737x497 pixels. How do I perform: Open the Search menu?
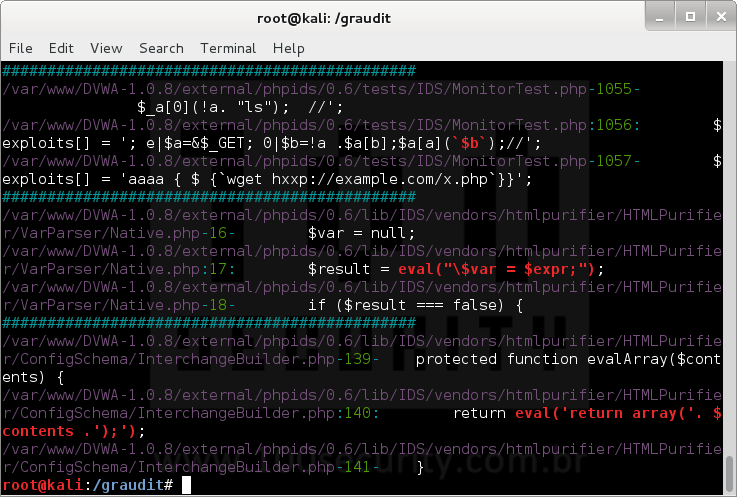[x=161, y=48]
